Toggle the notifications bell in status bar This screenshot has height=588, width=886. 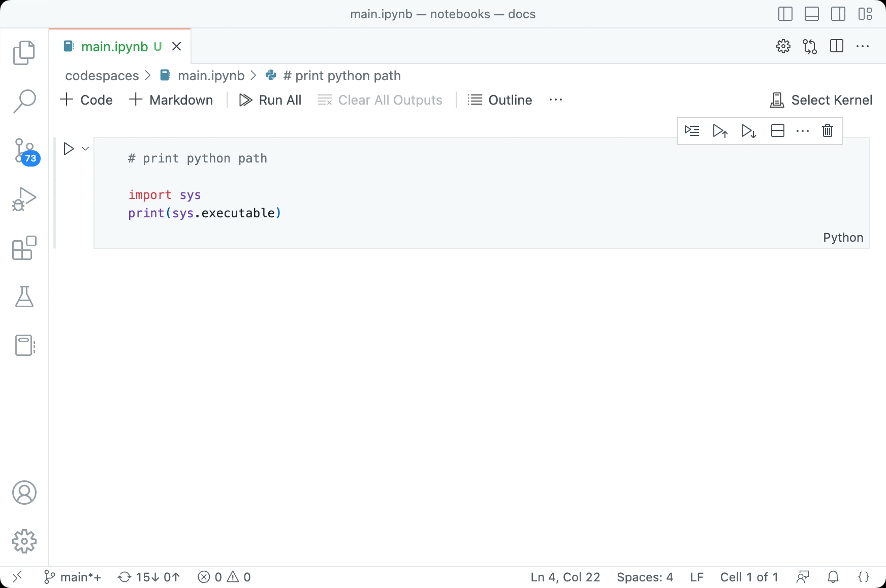tap(833, 577)
